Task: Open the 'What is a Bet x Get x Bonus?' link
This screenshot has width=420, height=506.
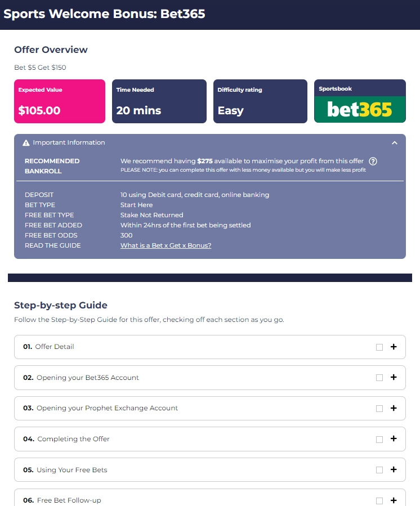Action: tap(166, 245)
